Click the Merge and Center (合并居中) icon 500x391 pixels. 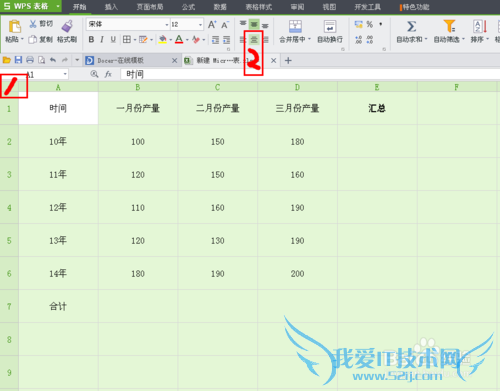295,26
